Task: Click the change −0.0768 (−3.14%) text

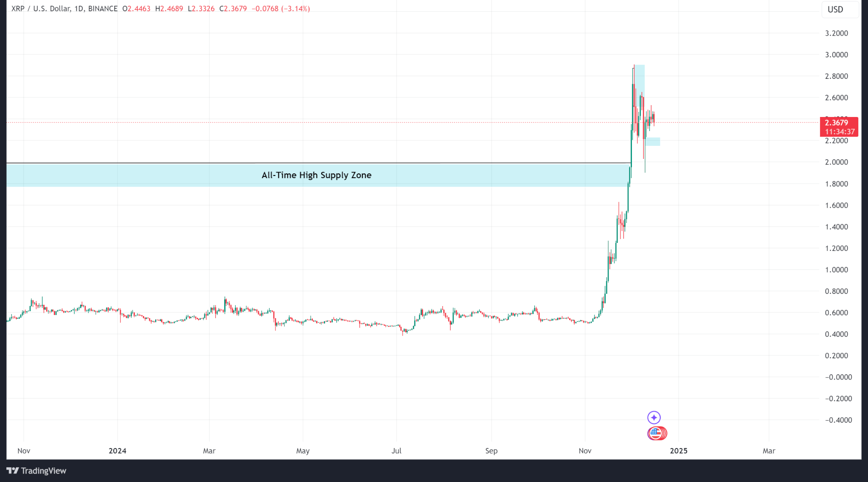Action: point(281,8)
